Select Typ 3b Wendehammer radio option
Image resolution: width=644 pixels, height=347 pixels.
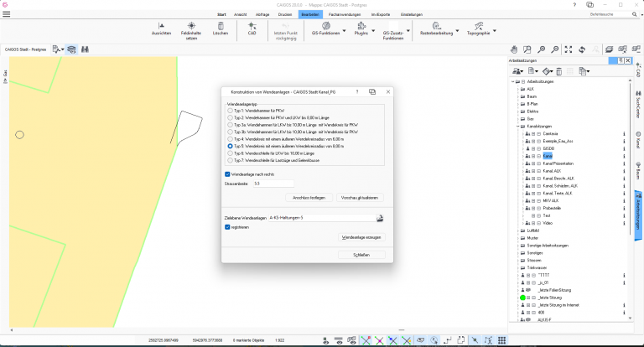(x=231, y=132)
